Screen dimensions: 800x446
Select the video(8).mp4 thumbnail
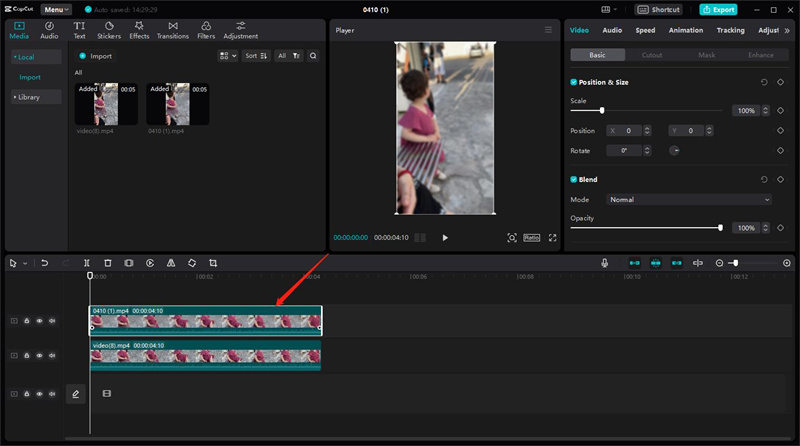pyautogui.click(x=106, y=104)
